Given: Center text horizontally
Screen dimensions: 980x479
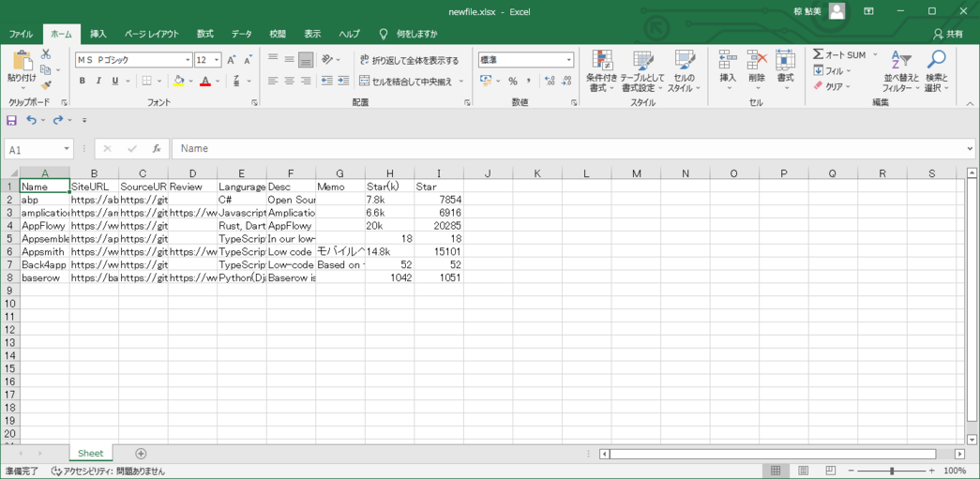Looking at the screenshot, I should point(289,81).
